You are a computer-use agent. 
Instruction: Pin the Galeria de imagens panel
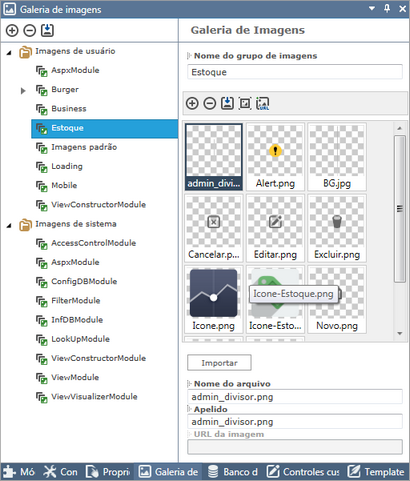(x=387, y=8)
